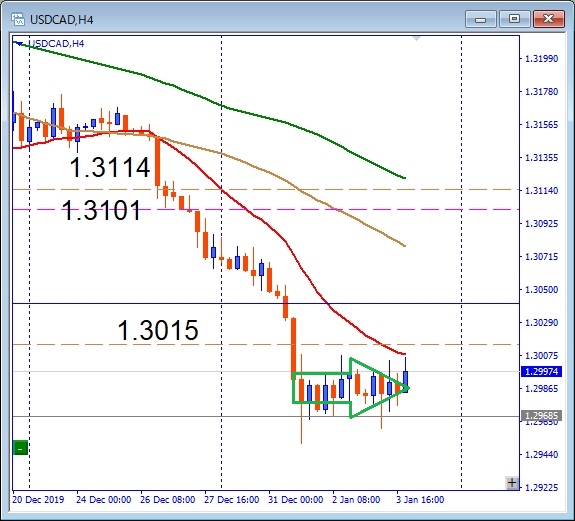This screenshot has height=521, width=575.
Task: Click the chart icon in the title bar
Action: click(x=18, y=19)
